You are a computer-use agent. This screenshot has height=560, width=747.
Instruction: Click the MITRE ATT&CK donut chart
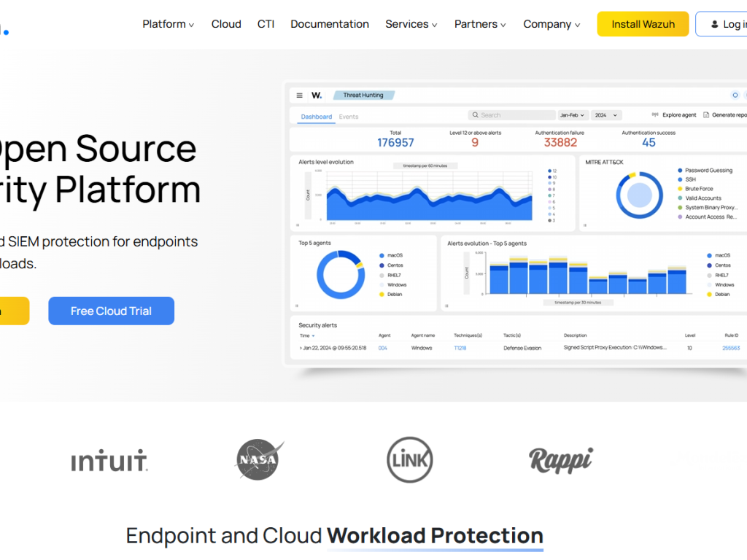coord(639,195)
